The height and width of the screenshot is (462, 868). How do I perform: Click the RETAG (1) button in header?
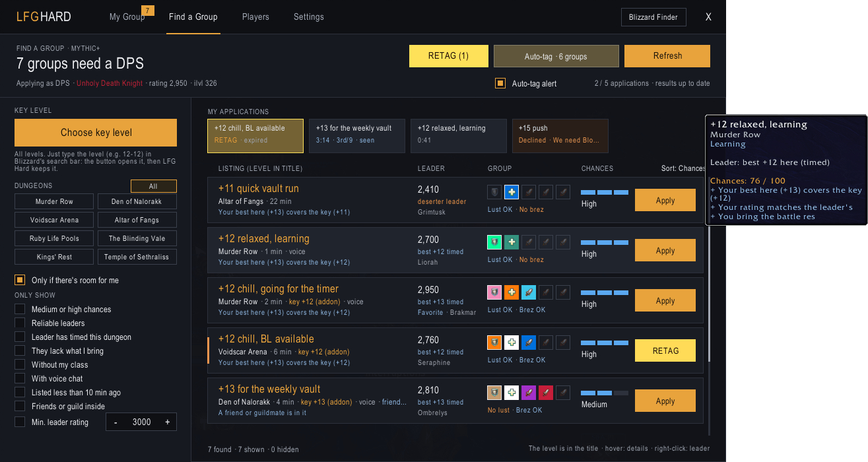pos(449,56)
